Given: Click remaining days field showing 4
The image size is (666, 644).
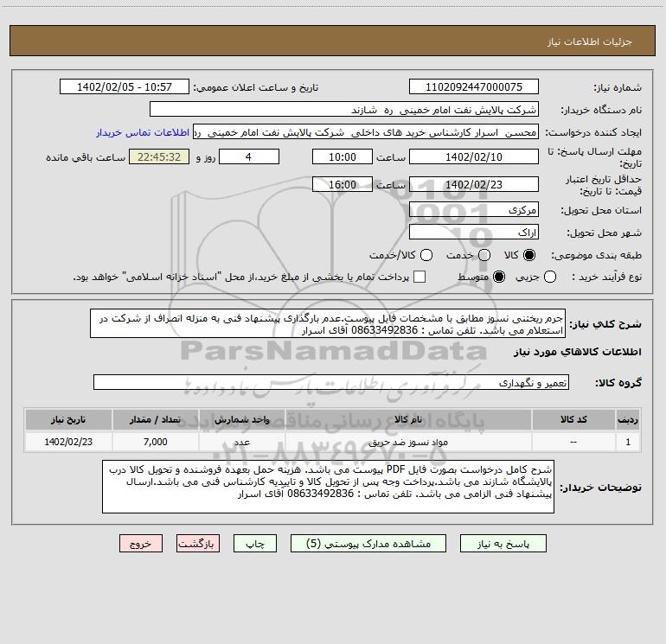Looking at the screenshot, I should [x=249, y=156].
